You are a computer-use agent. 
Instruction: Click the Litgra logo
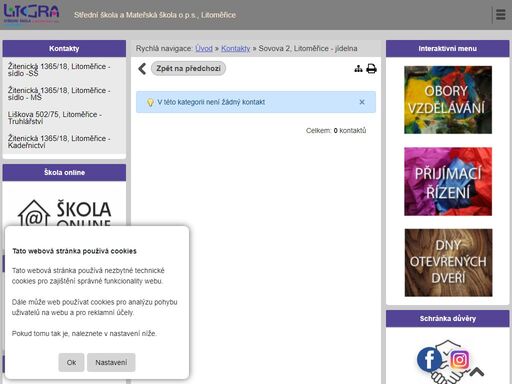(x=32, y=14)
